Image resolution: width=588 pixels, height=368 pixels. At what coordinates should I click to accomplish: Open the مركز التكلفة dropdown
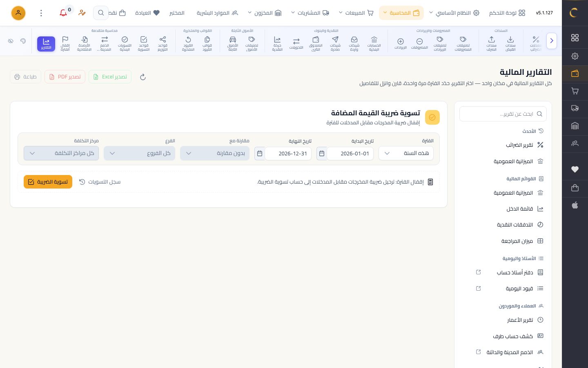[61, 153]
